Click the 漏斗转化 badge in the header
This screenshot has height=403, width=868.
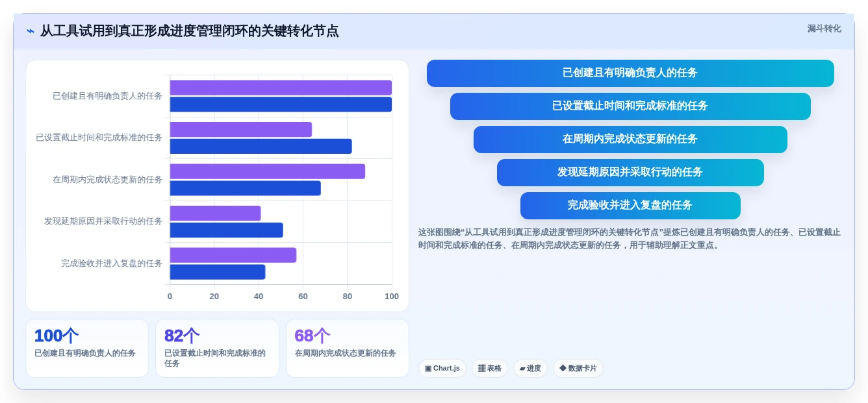tap(824, 29)
